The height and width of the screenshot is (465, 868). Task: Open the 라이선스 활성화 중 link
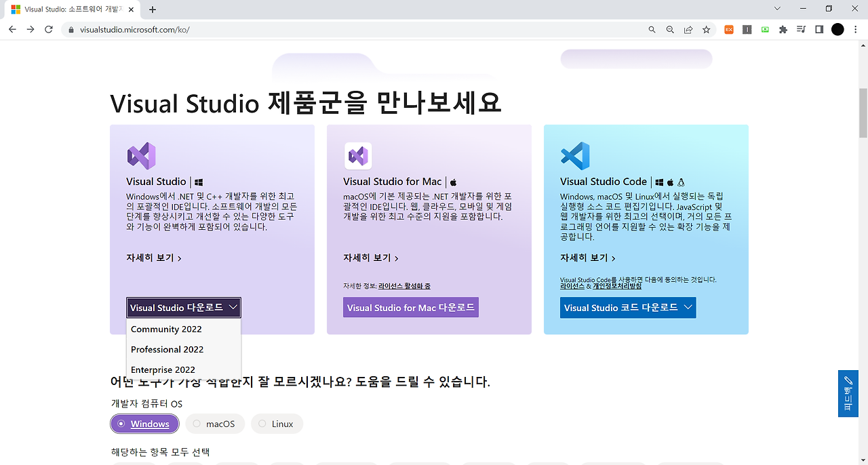point(405,286)
